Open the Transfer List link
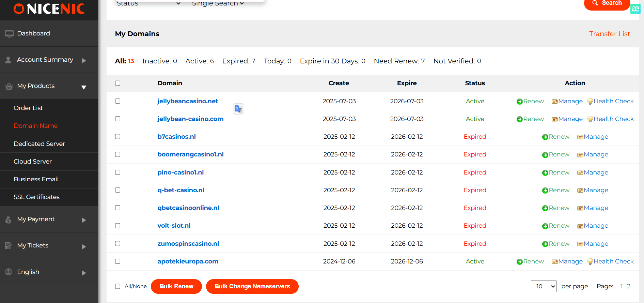 [610, 34]
